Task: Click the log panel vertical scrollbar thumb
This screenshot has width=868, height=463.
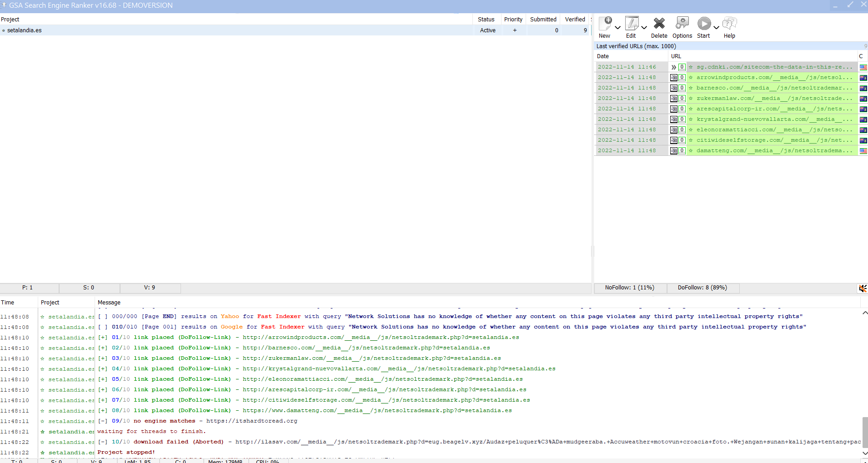Action: coord(864,432)
